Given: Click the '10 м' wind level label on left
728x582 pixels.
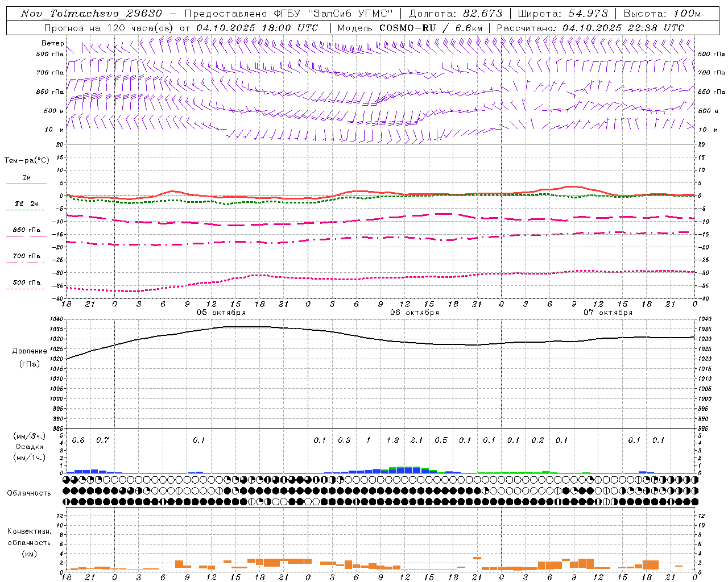Looking at the screenshot, I should (55, 130).
